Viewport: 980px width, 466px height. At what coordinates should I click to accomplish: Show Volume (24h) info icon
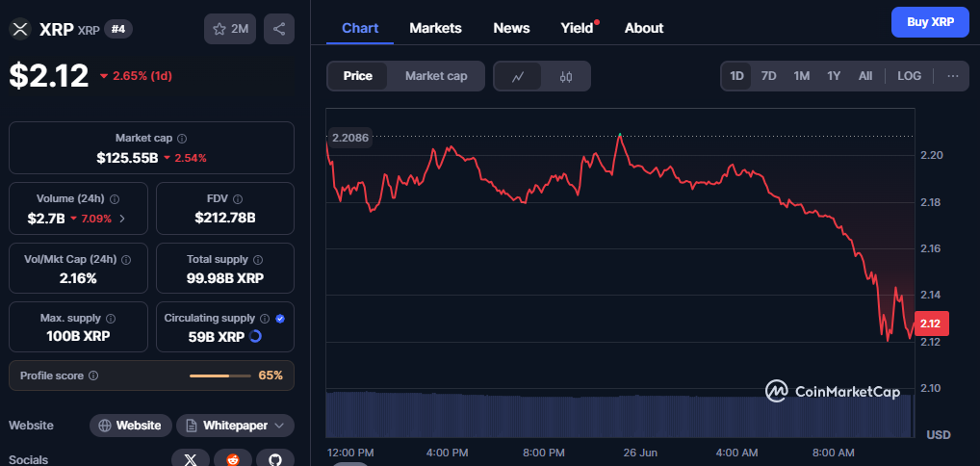115,199
